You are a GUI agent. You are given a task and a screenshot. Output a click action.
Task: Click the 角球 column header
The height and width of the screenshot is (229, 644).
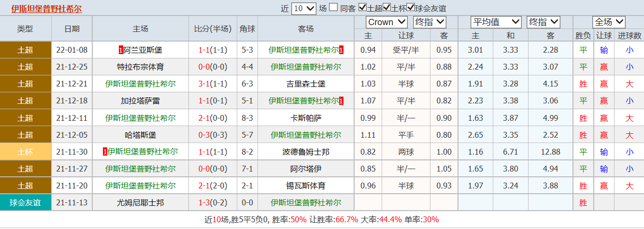(247, 29)
